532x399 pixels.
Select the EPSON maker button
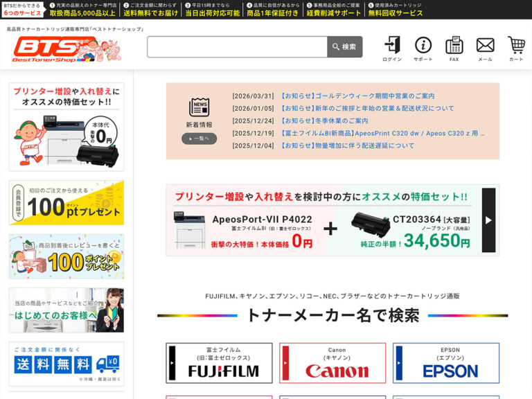[446, 363]
